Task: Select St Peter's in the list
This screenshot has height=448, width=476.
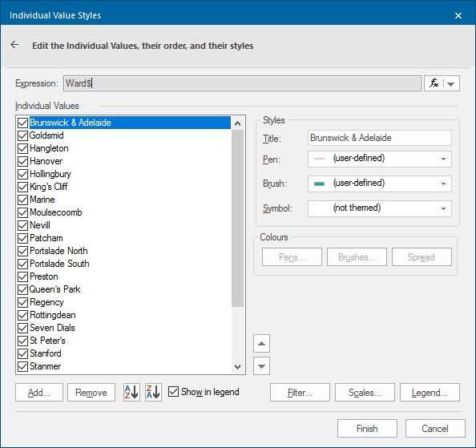Action: coord(47,341)
